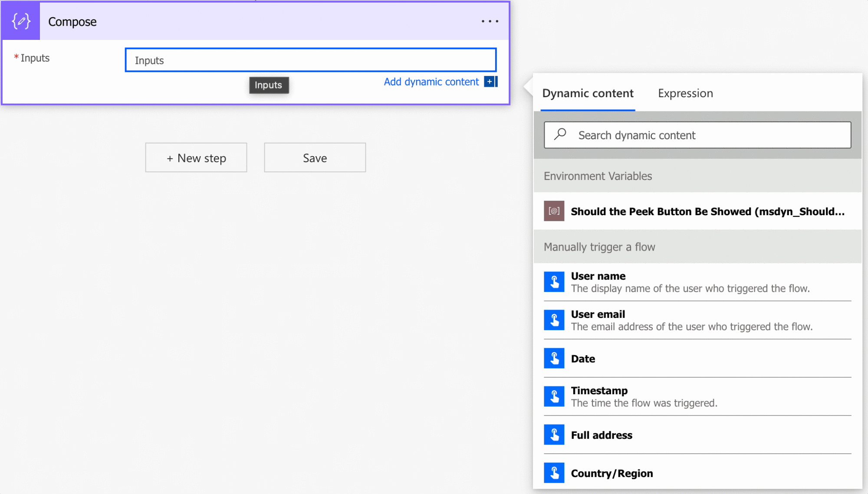
Task: Focus the Inputs text field
Action: (x=310, y=60)
